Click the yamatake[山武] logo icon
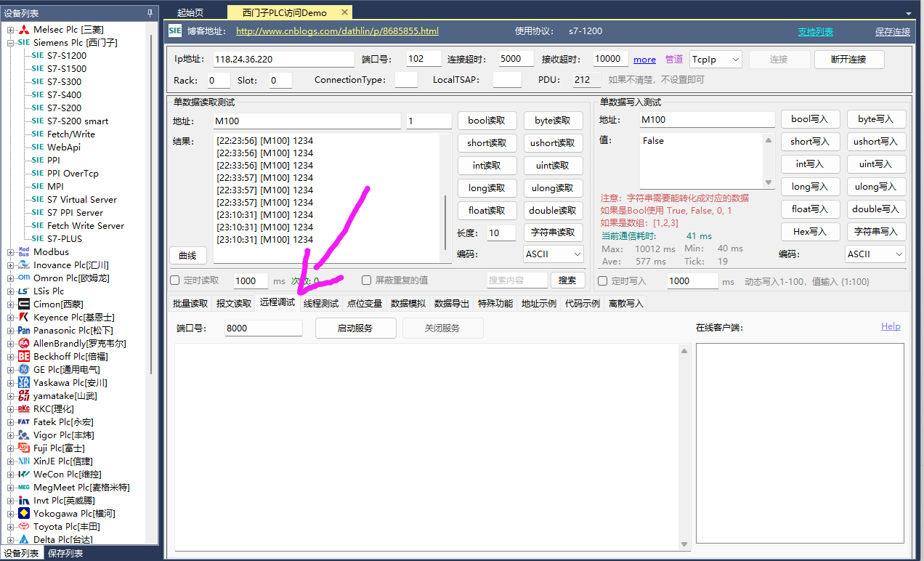 tap(24, 396)
